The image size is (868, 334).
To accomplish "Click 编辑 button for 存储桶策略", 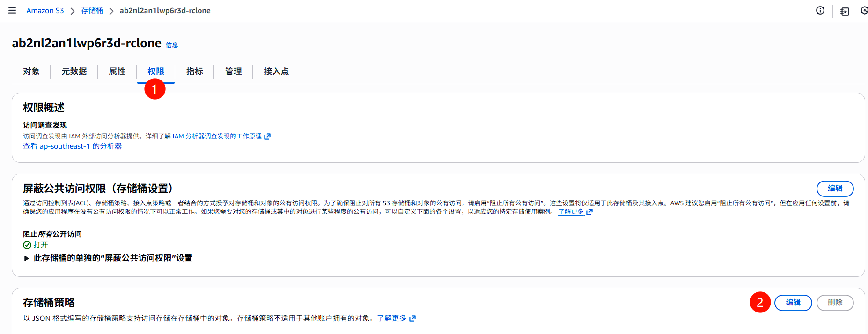I will coord(793,303).
